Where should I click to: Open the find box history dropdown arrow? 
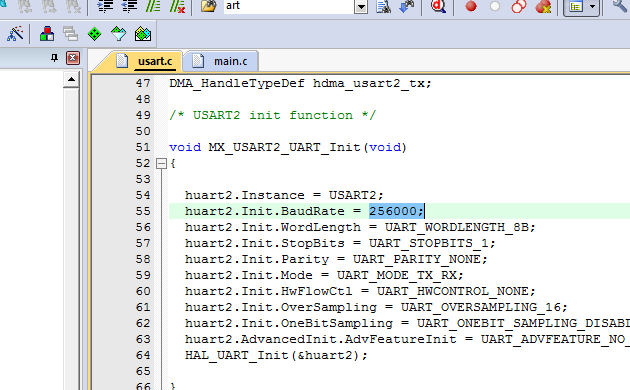(x=361, y=6)
